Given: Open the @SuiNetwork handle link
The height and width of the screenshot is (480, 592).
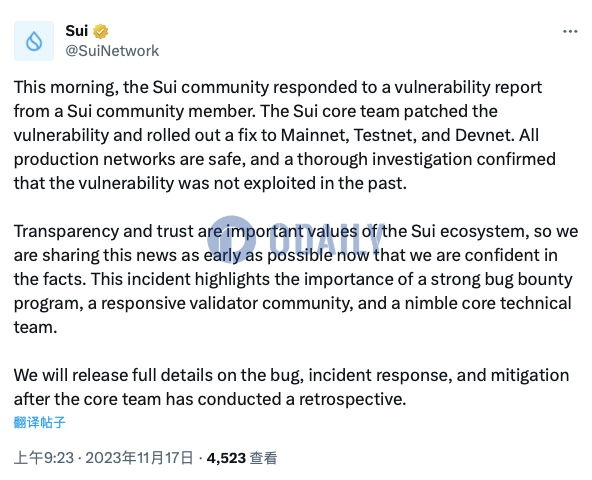Looking at the screenshot, I should pyautogui.click(x=112, y=51).
